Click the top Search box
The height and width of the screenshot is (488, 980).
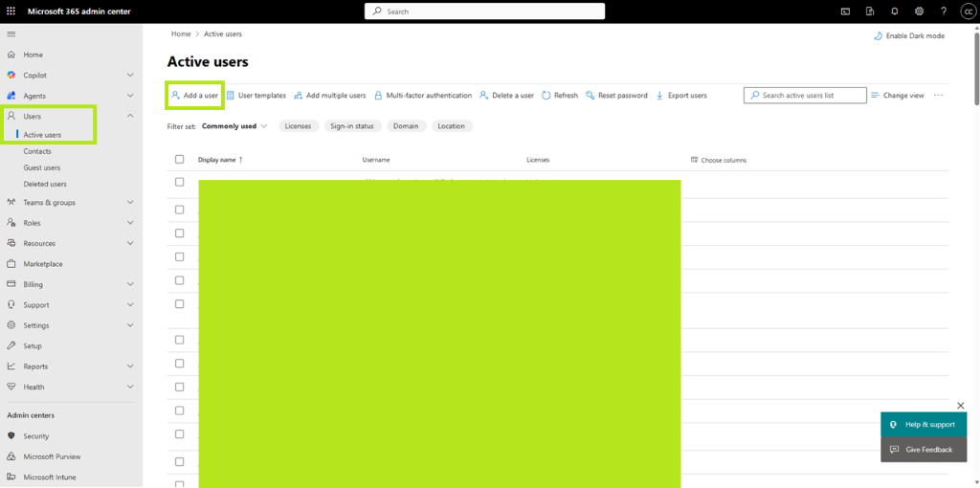pyautogui.click(x=484, y=11)
